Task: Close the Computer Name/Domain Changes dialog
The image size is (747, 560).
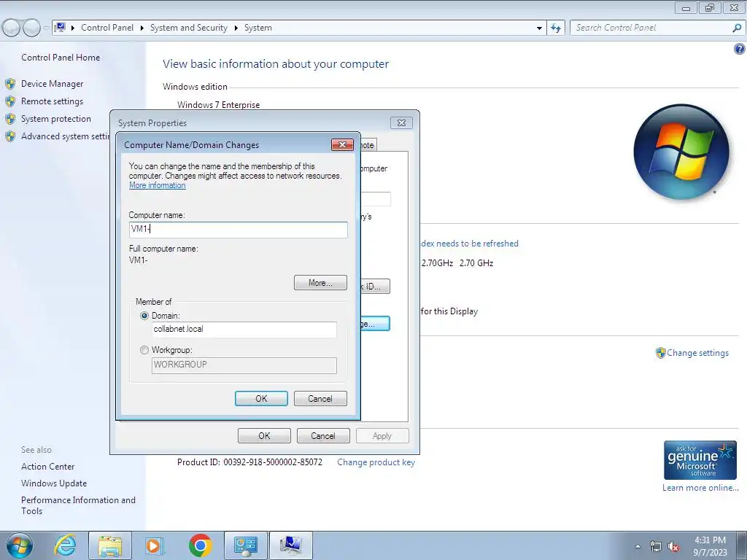Action: coord(342,145)
